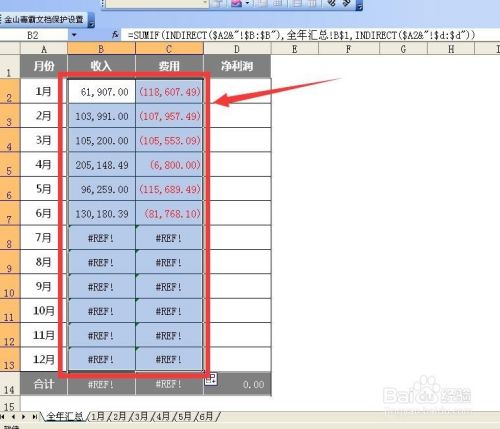Image resolution: width=500 pixels, height=429 pixels.
Task: Select the 11月 month cell
Action: pyautogui.click(x=44, y=335)
